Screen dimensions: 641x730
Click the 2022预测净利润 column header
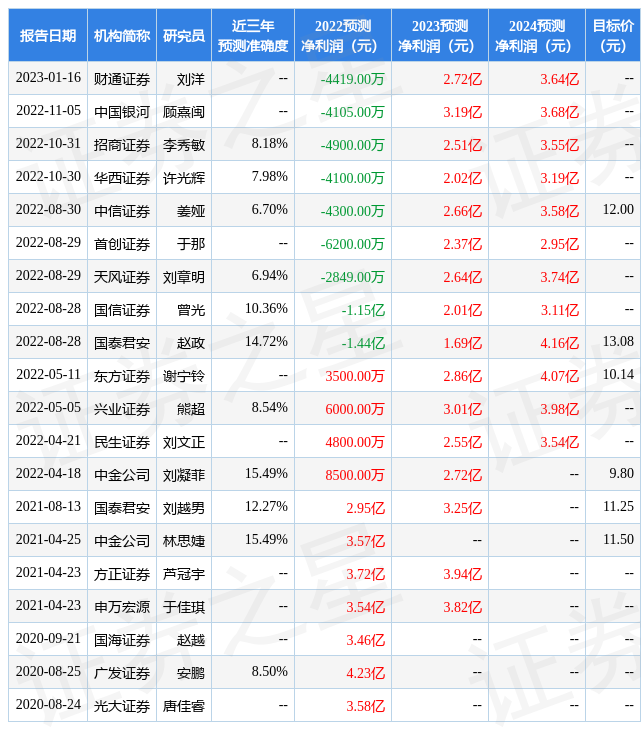tap(343, 35)
